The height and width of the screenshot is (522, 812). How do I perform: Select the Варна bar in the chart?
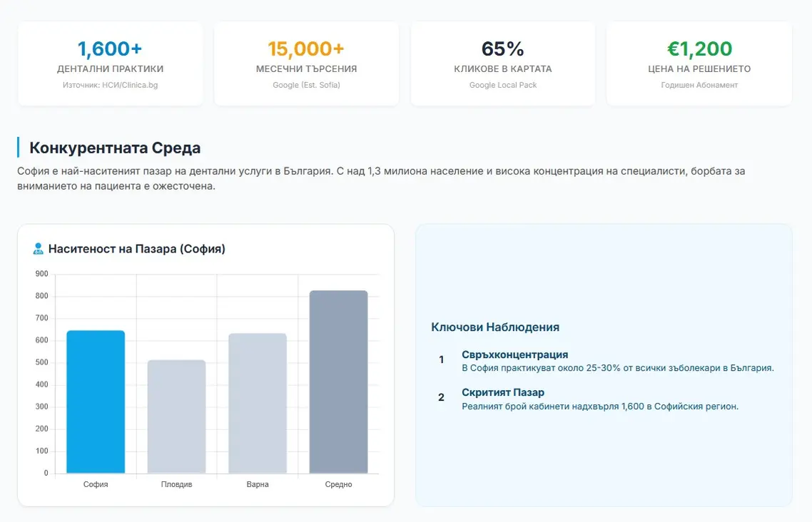click(x=257, y=403)
